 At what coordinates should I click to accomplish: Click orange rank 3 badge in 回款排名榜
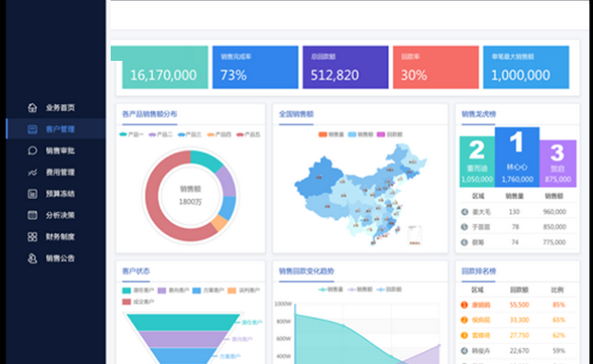click(465, 335)
